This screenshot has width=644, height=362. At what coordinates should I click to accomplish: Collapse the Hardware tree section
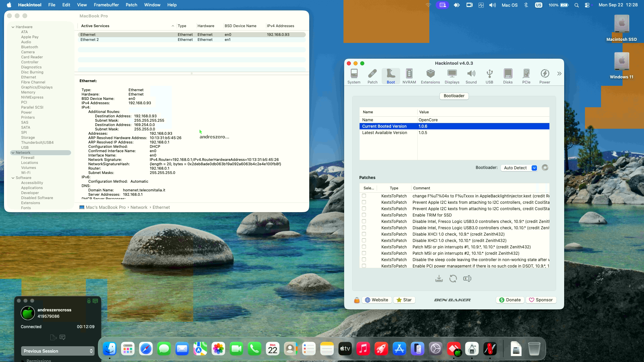tap(13, 27)
